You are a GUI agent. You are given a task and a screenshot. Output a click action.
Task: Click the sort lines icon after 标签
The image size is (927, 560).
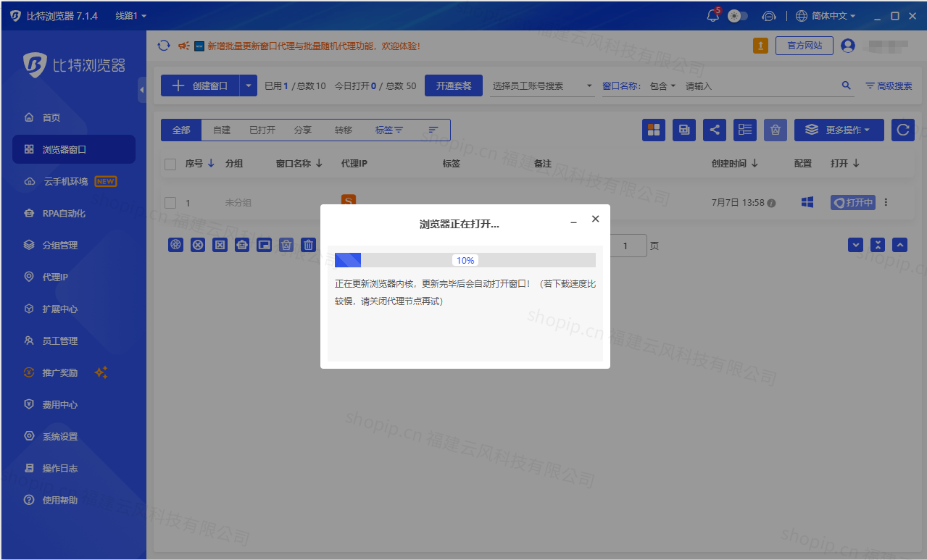433,130
